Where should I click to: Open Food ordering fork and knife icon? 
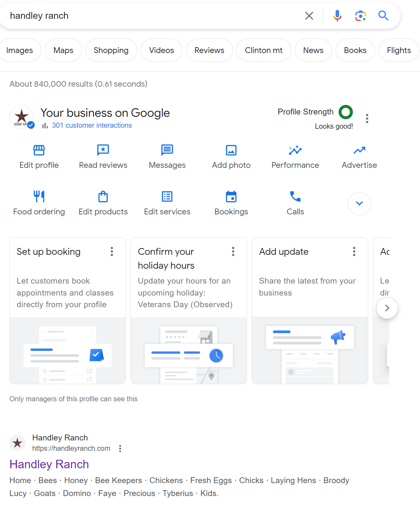[39, 196]
